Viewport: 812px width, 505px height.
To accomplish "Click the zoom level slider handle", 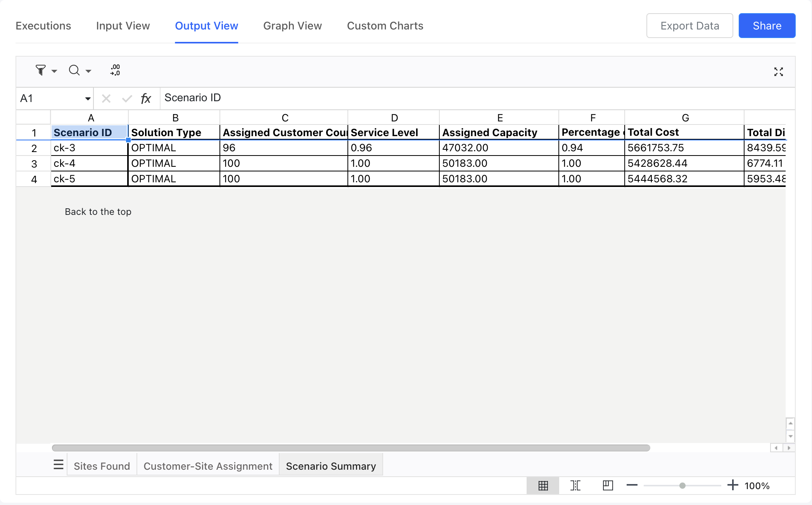I will pos(682,486).
